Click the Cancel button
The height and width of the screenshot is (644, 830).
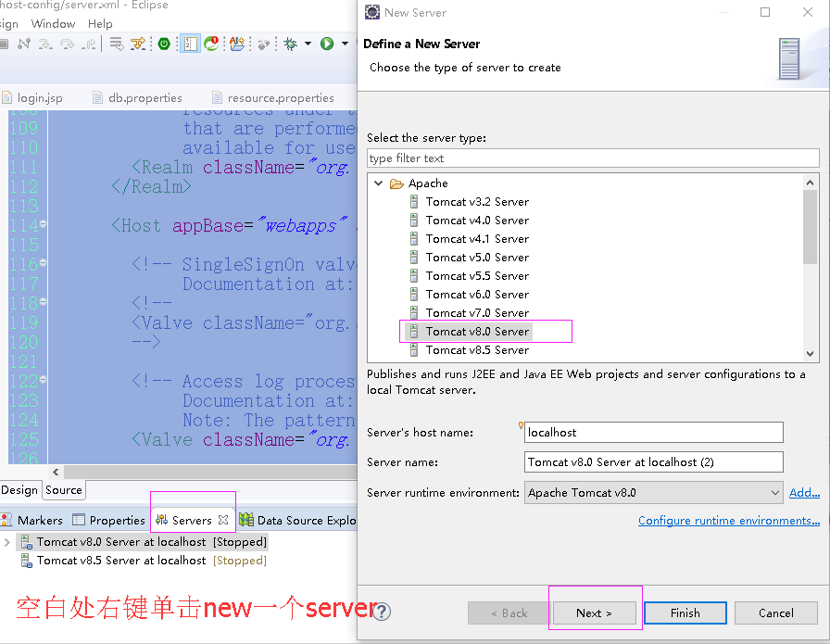pyautogui.click(x=776, y=612)
